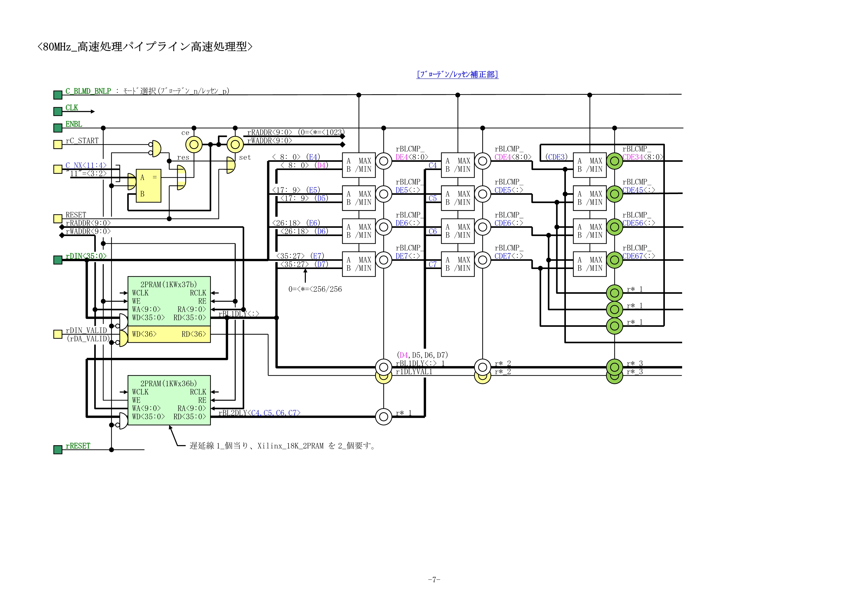868x614 pixels.
Task: Click the MAX/MIN block fed by (CDE3)
Action: coord(590,165)
